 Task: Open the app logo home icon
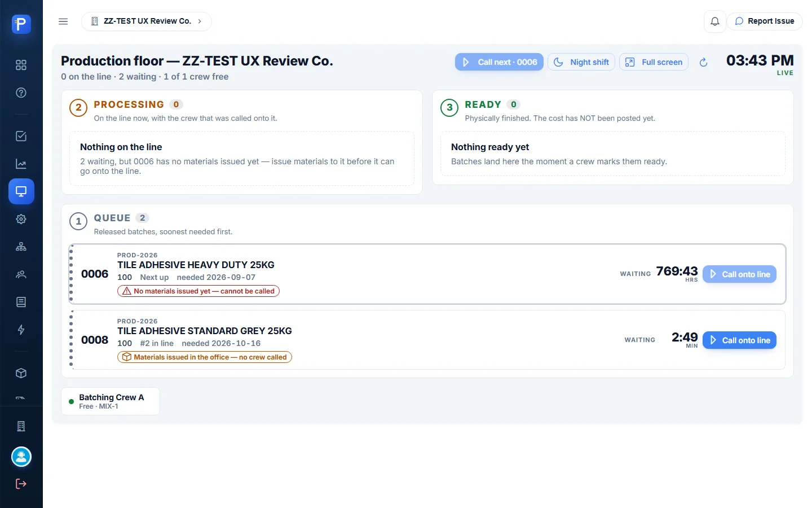(x=21, y=24)
